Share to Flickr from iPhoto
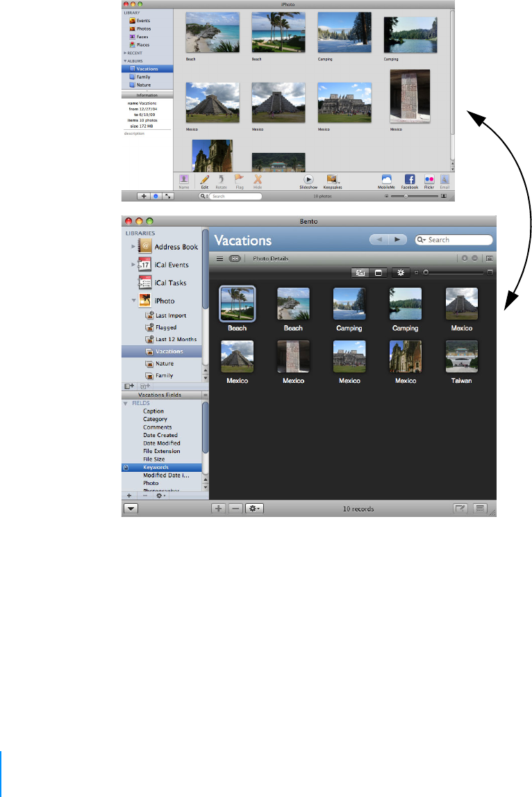 [x=429, y=182]
